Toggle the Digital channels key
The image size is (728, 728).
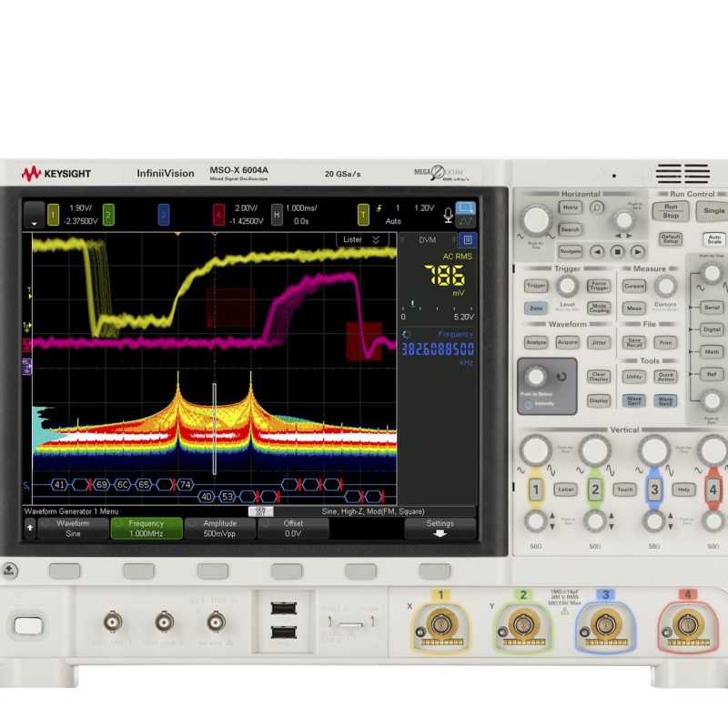(712, 329)
